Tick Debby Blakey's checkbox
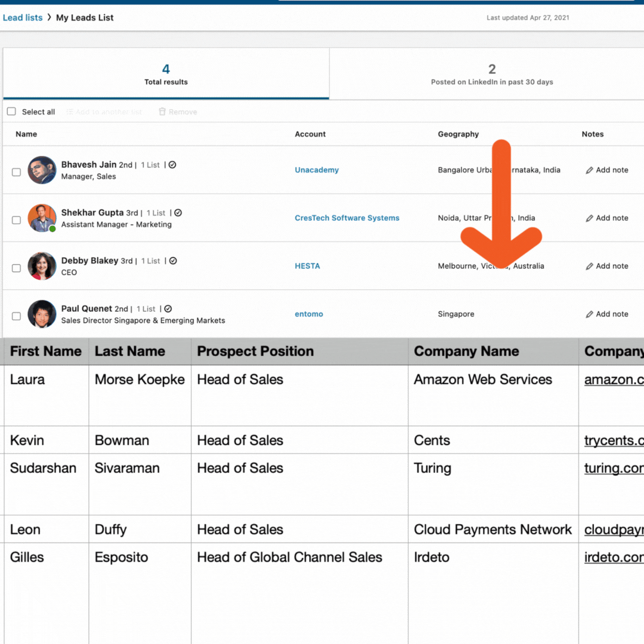This screenshot has width=644, height=644. (x=17, y=268)
